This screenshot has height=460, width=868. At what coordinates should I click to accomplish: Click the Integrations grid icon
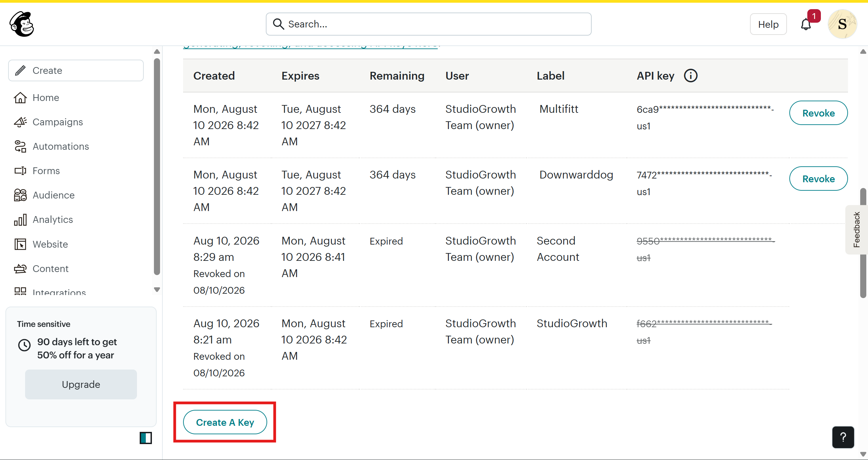(x=20, y=291)
